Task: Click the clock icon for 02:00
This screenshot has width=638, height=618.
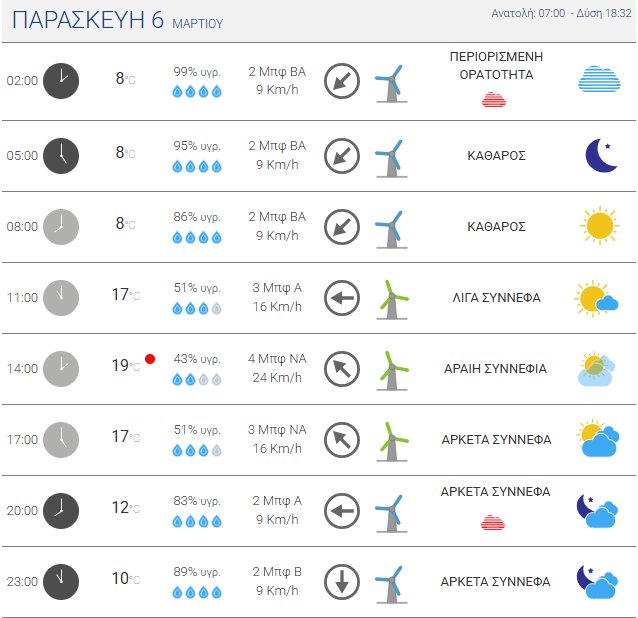Action: coord(61,80)
